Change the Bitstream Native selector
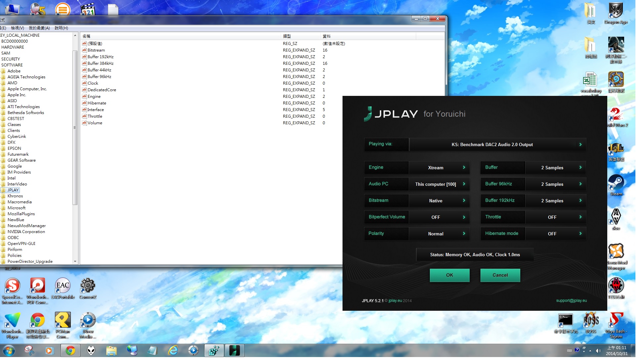This screenshot has width=644, height=362. click(x=439, y=201)
